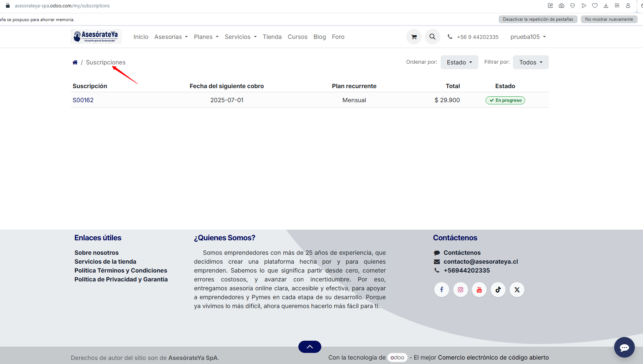Image resolution: width=643 pixels, height=364 pixels.
Task: Open the Facebook social icon
Action: [441, 290]
